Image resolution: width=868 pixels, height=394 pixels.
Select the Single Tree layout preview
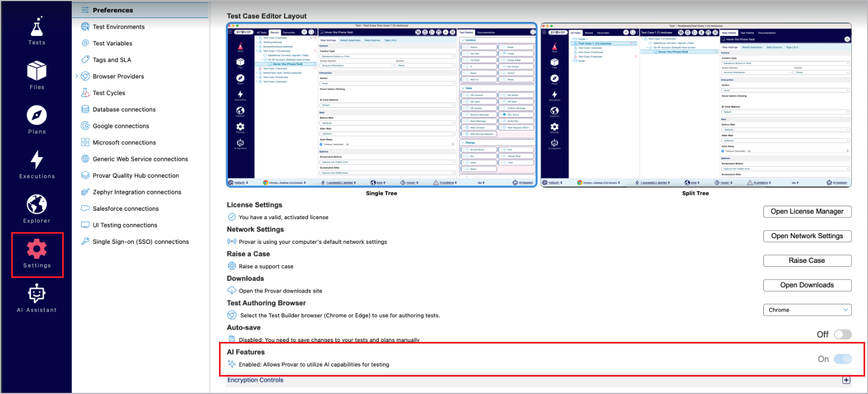(380, 104)
